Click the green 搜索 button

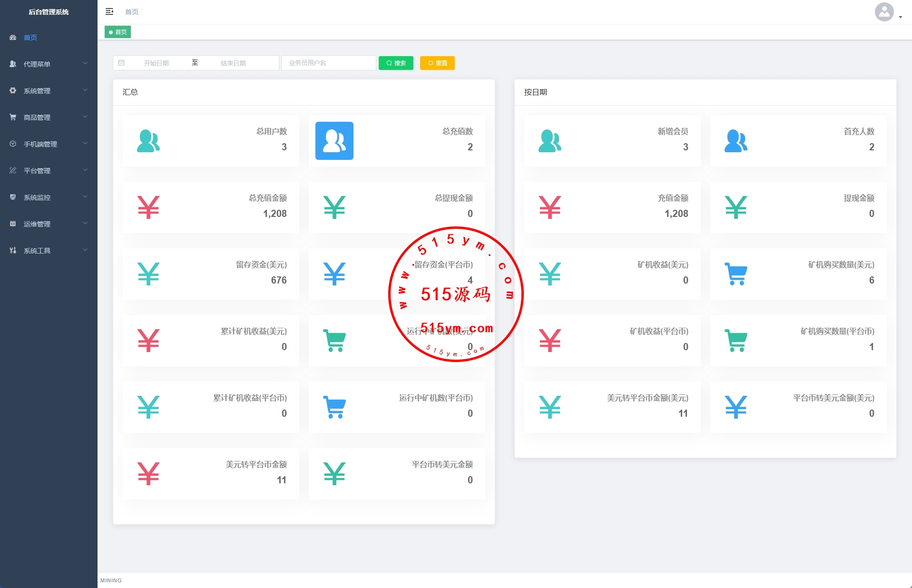(396, 63)
